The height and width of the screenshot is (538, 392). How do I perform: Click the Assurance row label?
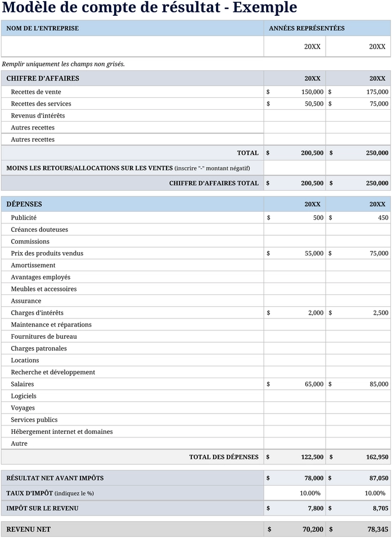coord(26,301)
